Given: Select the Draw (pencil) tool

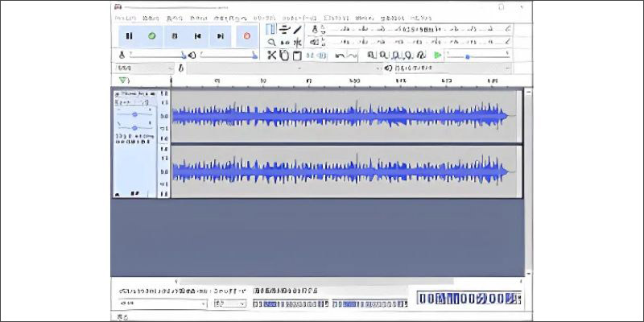Looking at the screenshot, I should (297, 29).
